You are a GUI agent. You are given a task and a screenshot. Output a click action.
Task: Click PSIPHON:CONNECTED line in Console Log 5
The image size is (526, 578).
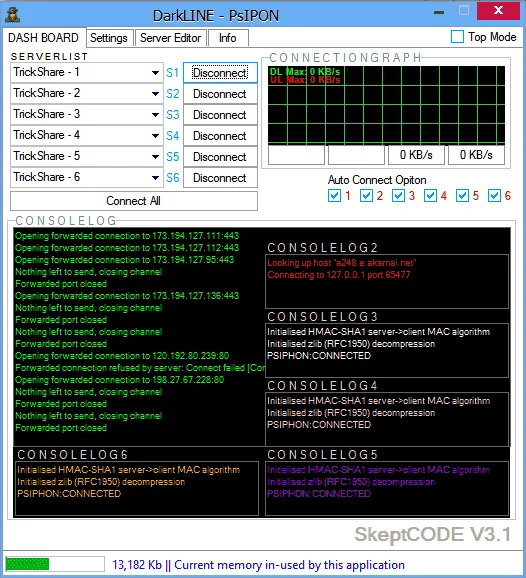(x=319, y=494)
